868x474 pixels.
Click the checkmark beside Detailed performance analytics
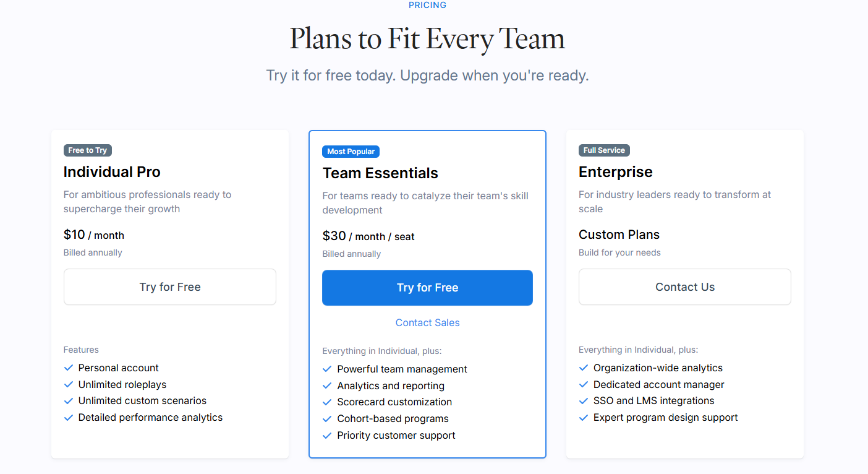69,418
